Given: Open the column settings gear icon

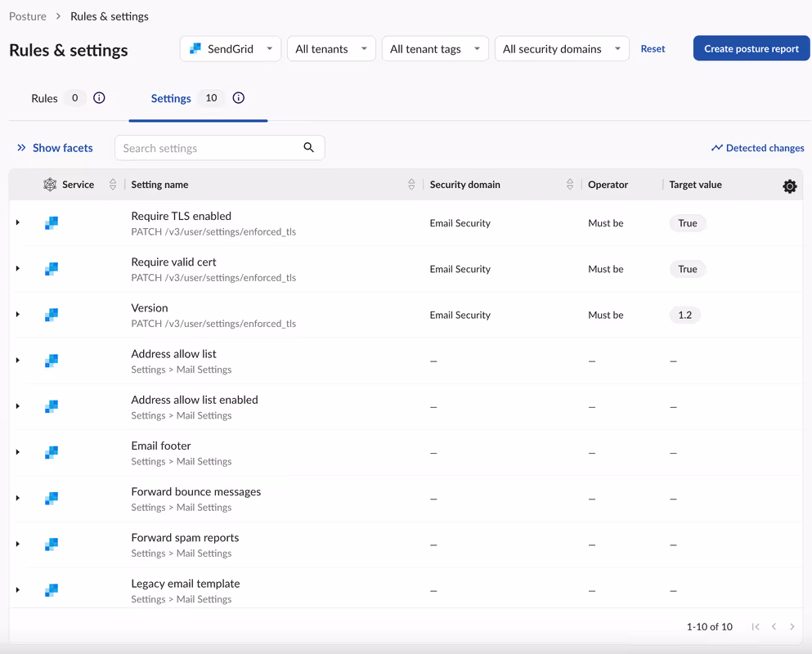Looking at the screenshot, I should (789, 186).
